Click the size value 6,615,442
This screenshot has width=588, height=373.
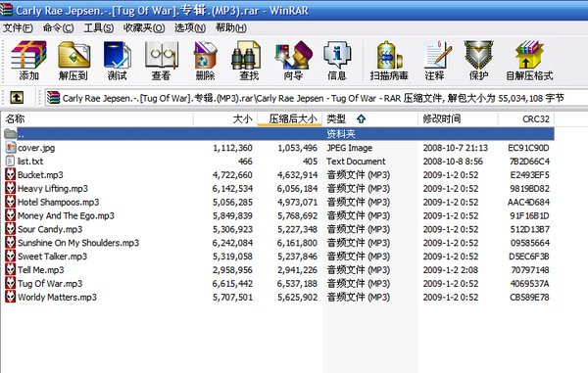232,284
